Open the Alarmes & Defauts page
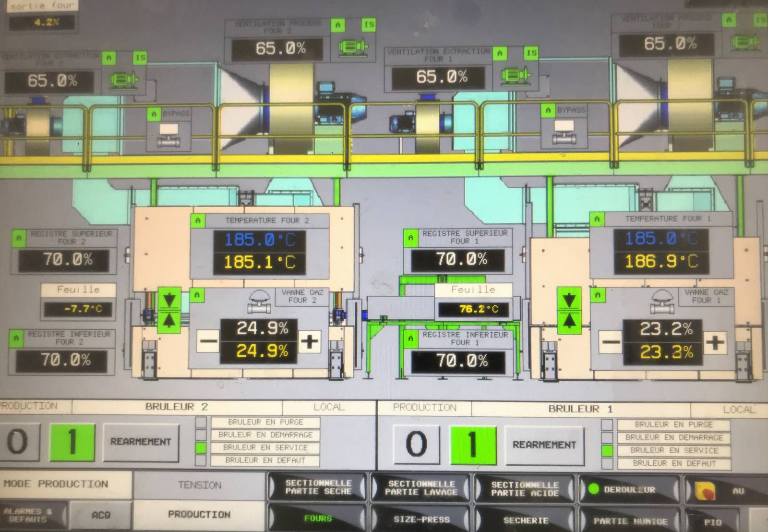 (29, 515)
